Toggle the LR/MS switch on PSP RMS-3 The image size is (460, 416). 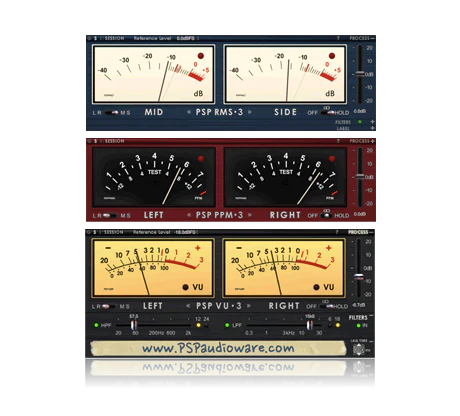(x=111, y=113)
